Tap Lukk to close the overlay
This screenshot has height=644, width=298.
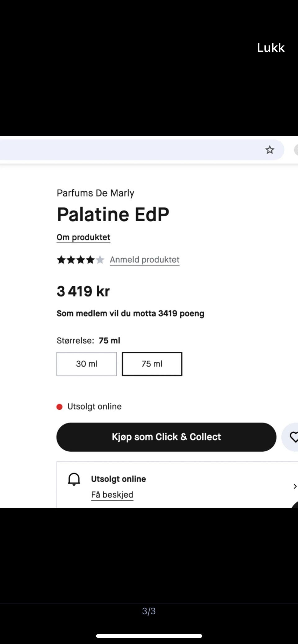pyautogui.click(x=270, y=47)
